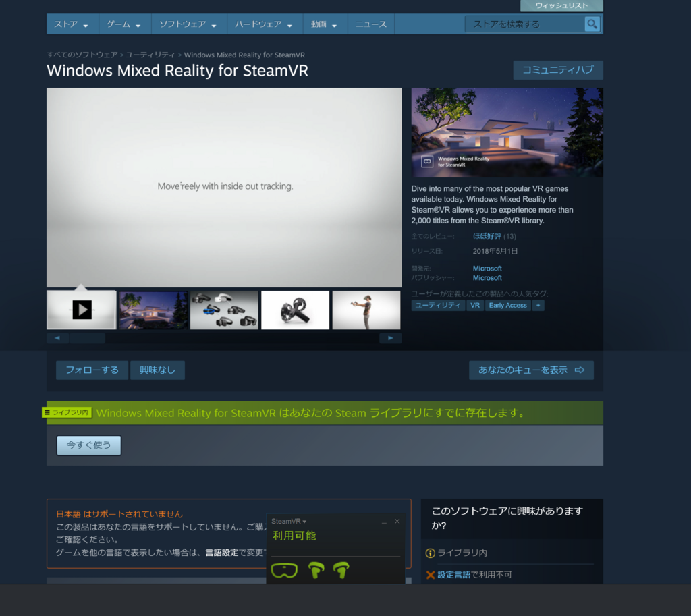Image resolution: width=691 pixels, height=616 pixels.
Task: Click the 今すぐ使う button
Action: point(88,445)
